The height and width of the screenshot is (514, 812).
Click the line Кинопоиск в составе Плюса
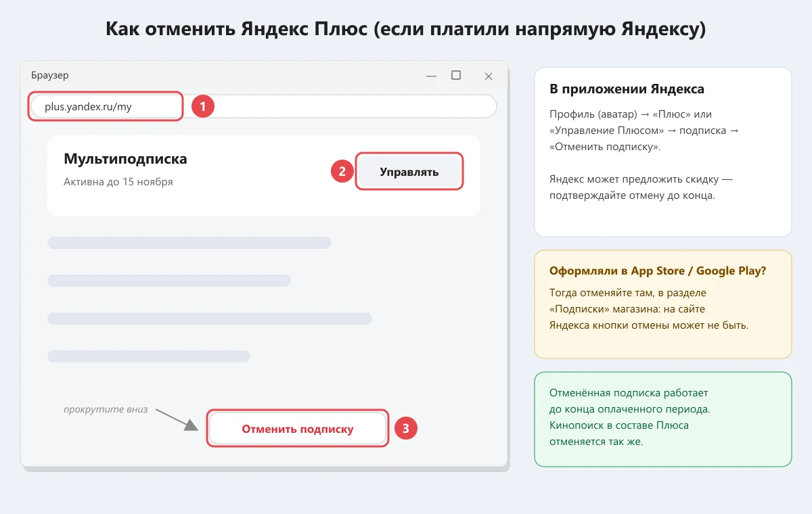[x=619, y=425]
